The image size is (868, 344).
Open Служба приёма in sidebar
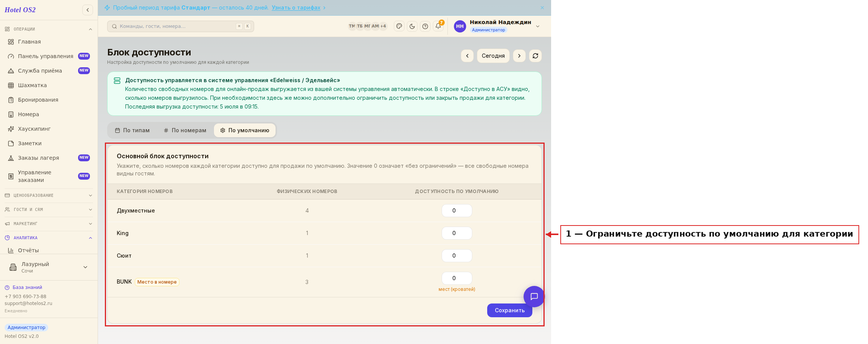pos(49,71)
